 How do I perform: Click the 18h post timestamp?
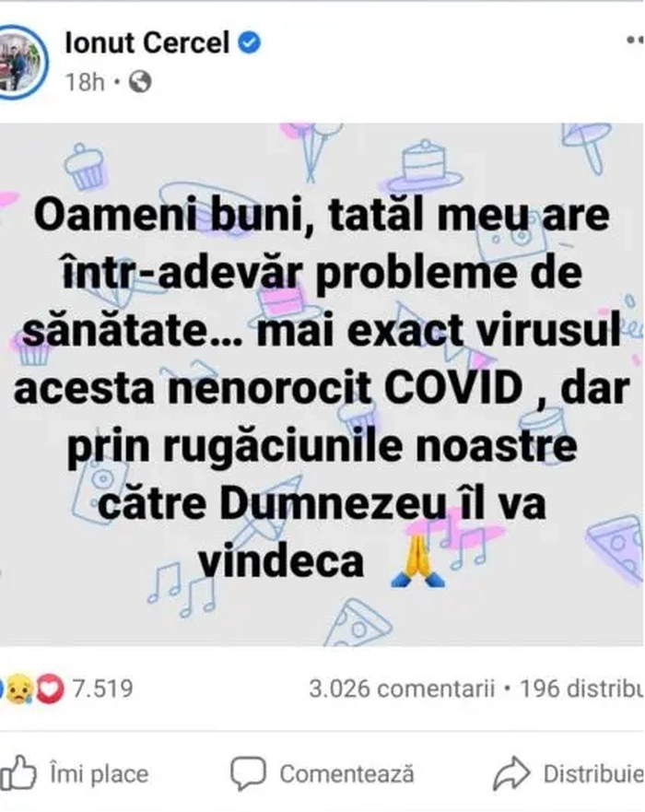click(x=85, y=82)
